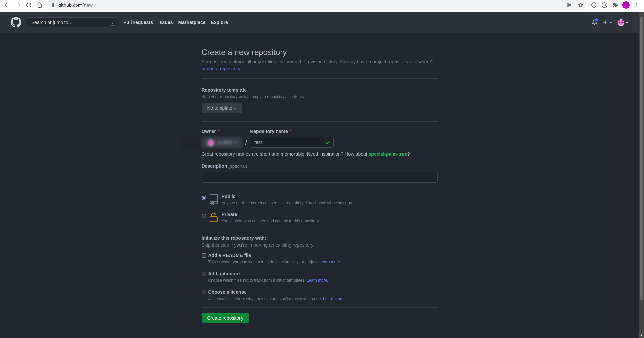Expand the plus create-new dropdown
The height and width of the screenshot is (338, 644).
pos(607,22)
